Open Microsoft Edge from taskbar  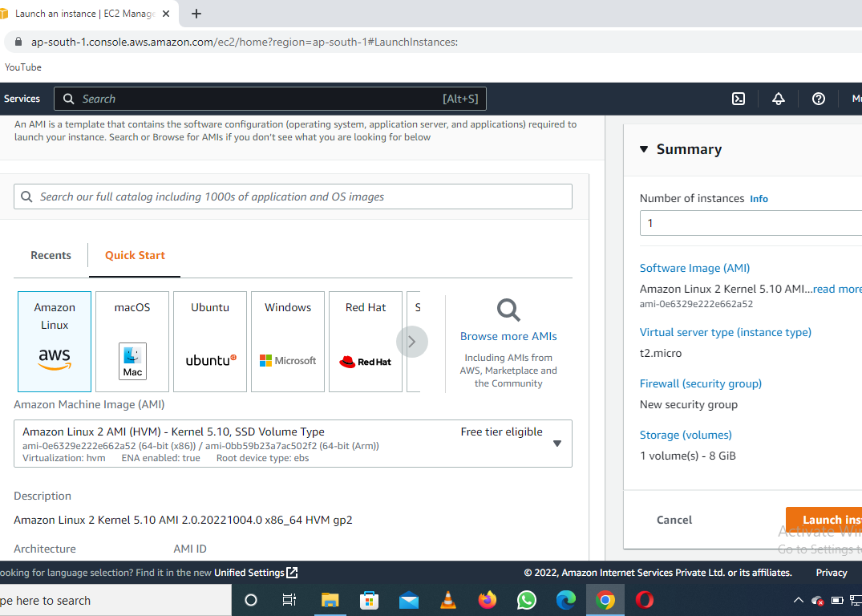(565, 600)
